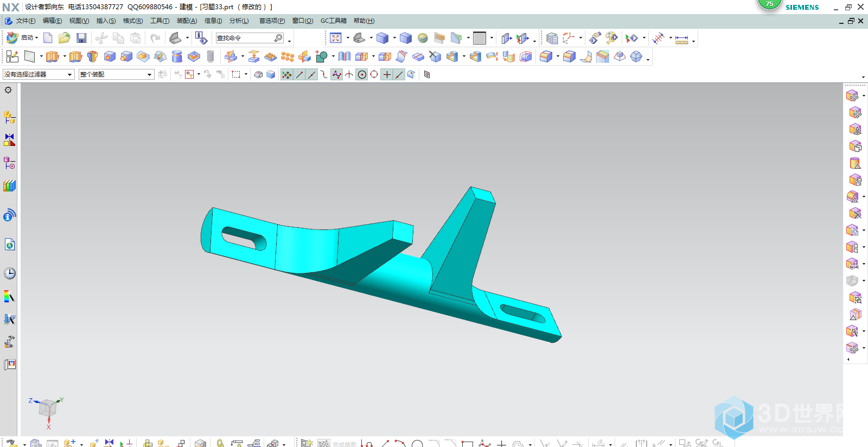The image size is (868, 447).
Task: Toggle the Existing Point snap option
Action: coord(387,74)
